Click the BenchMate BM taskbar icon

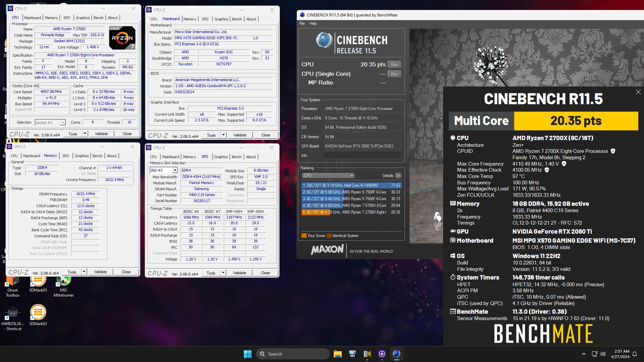367,354
